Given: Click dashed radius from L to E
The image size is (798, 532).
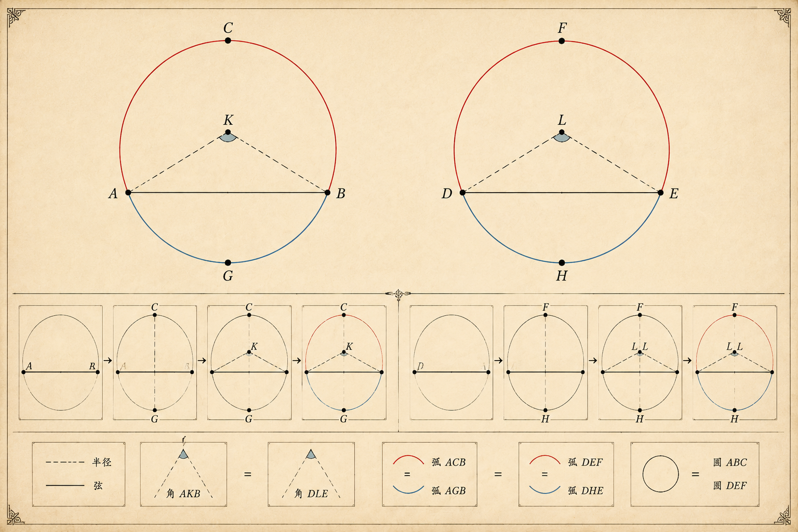Looking at the screenshot, I should (611, 163).
